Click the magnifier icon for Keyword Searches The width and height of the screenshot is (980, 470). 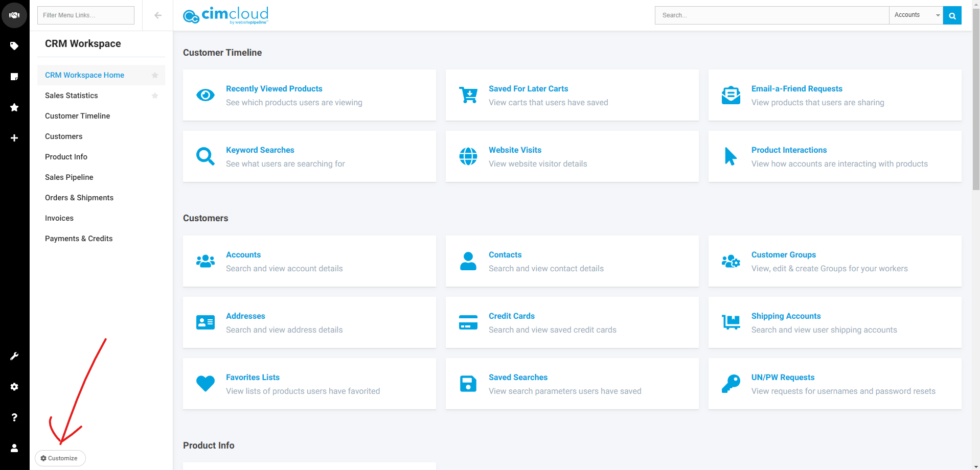[206, 156]
